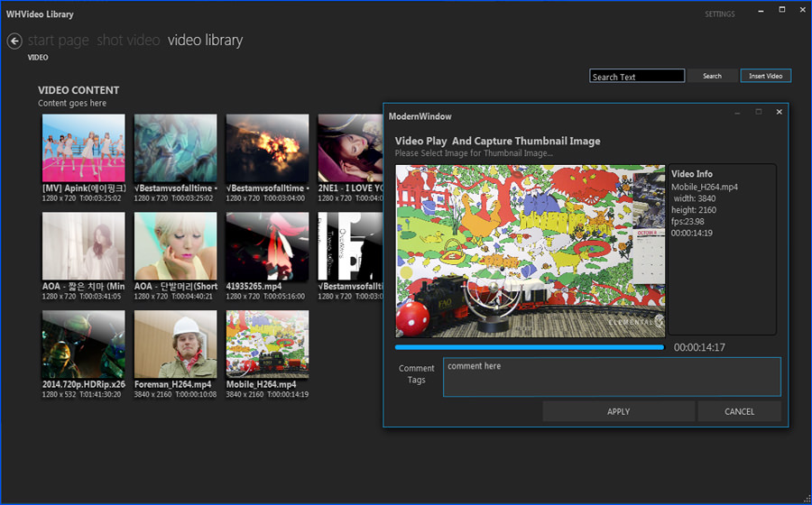This screenshot has width=812, height=505.
Task: Click the Foreman_H264.mp4 file name label
Action: (x=172, y=384)
